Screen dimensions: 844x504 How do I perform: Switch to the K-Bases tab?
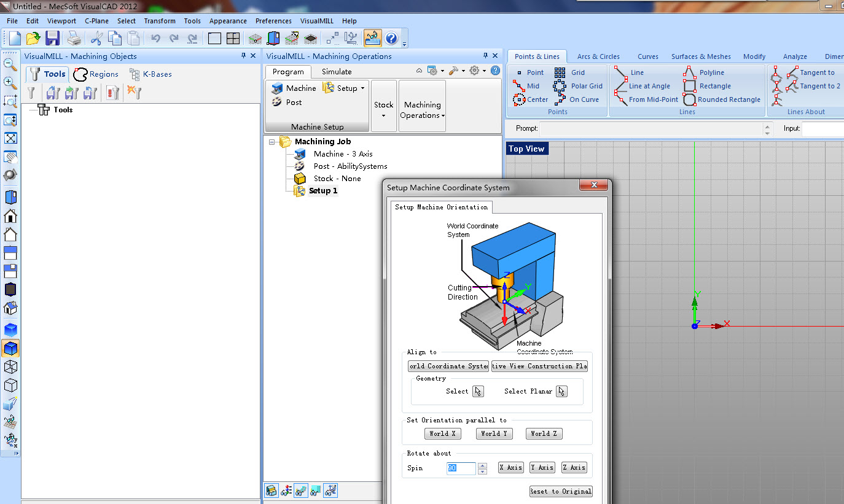(150, 74)
